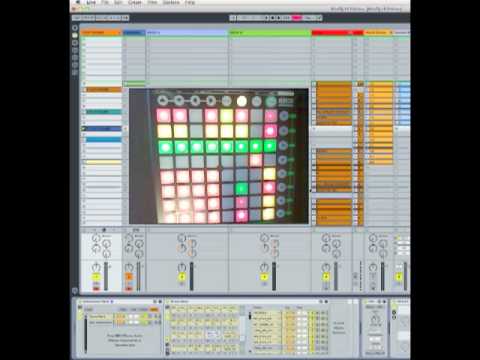Screen dimensions: 480x360
Task: Open the Create menu
Action: click(x=135, y=2)
